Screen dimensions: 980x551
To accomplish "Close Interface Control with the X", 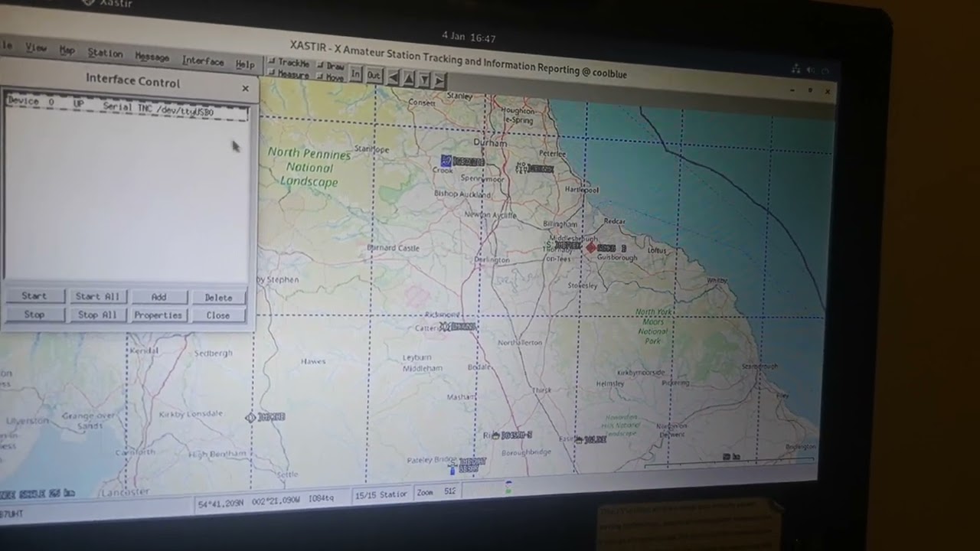I will point(245,89).
